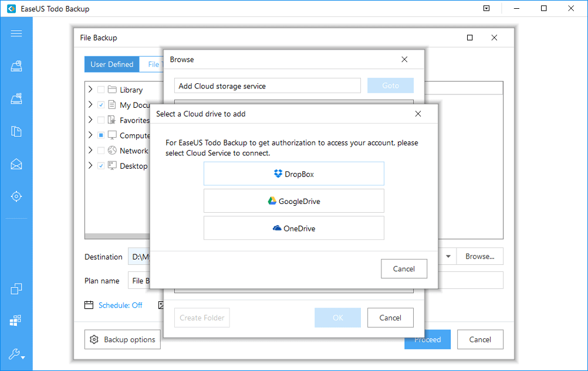The width and height of the screenshot is (588, 371).
Task: Expand the Computer tree node
Action: pyautogui.click(x=90, y=135)
